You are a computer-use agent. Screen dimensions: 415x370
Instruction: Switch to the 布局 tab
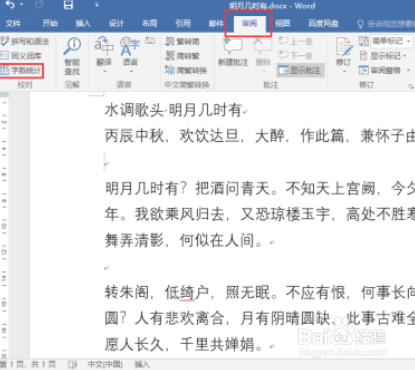(149, 23)
